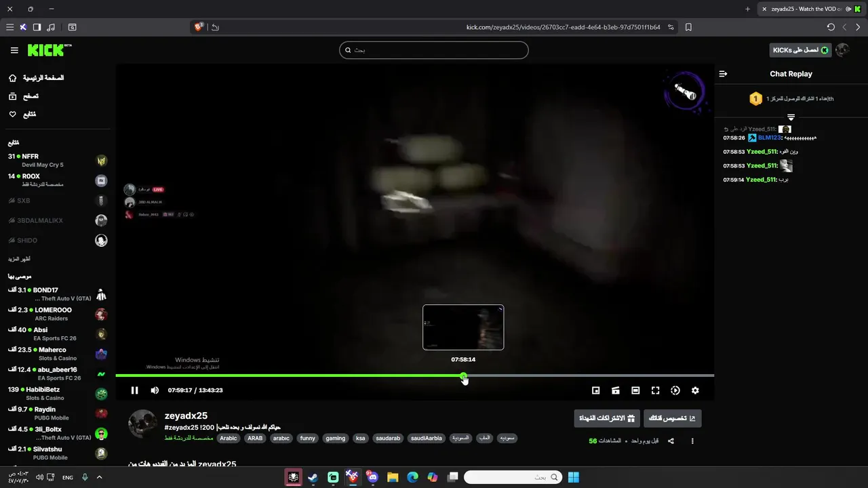Screen dimensions: 868x488
Task: Bookmark this page in browser
Action: pyautogui.click(x=688, y=27)
